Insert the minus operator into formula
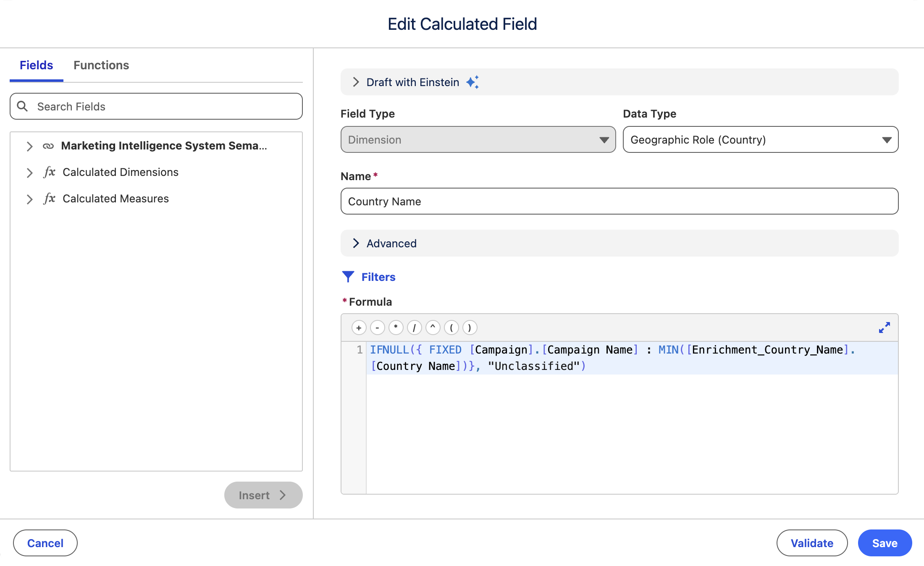The height and width of the screenshot is (566, 924). tap(377, 328)
